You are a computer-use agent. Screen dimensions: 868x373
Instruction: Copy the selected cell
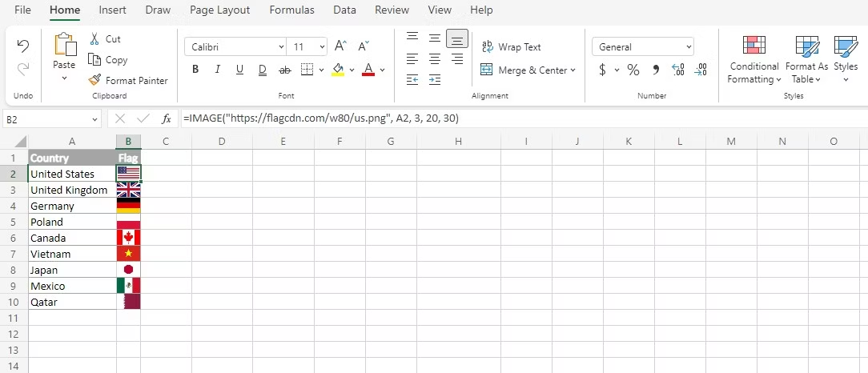click(x=94, y=60)
